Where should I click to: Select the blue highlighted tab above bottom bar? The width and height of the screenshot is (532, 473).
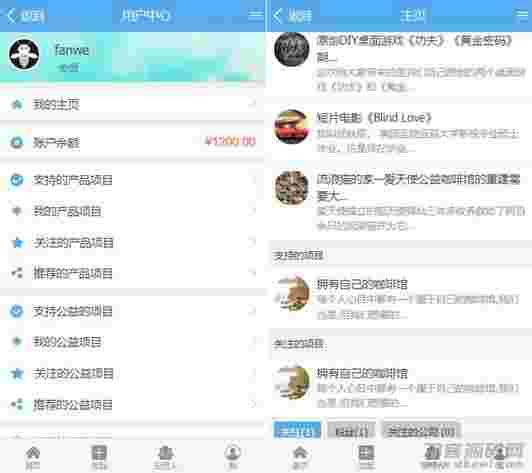(297, 431)
